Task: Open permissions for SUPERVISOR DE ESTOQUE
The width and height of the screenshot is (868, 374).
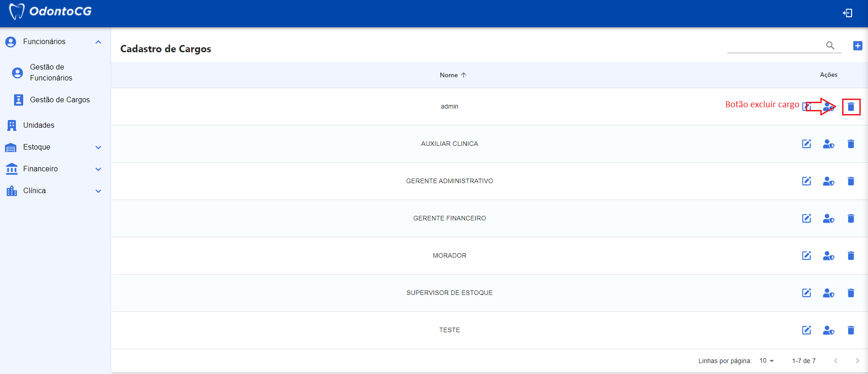Action: (828, 293)
